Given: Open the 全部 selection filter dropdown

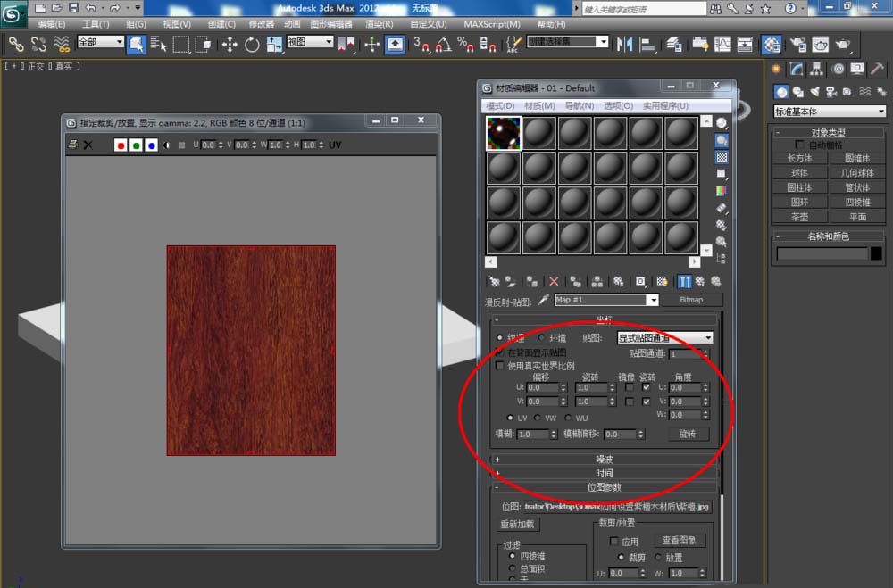Looking at the screenshot, I should point(100,42).
